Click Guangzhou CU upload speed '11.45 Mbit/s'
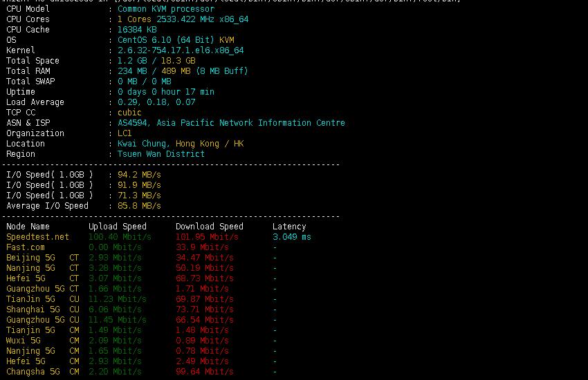 118,320
